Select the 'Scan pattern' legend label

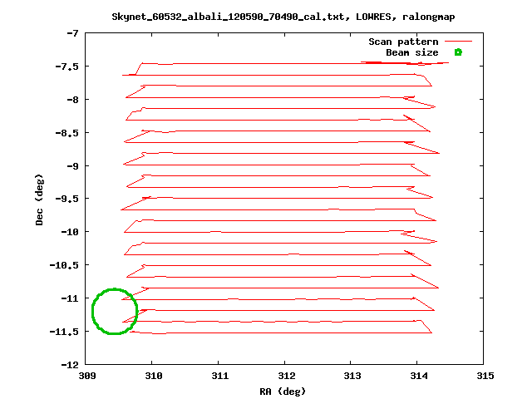click(403, 42)
